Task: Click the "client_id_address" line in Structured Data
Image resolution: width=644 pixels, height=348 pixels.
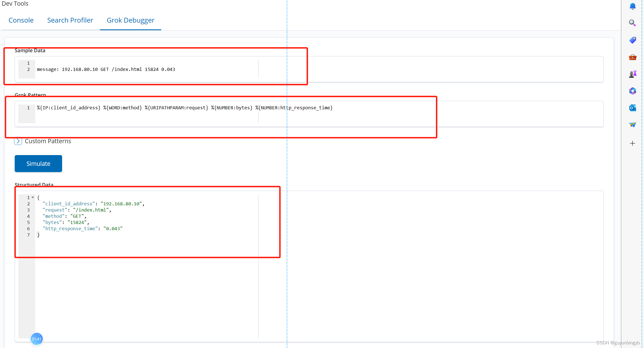Action: point(93,204)
